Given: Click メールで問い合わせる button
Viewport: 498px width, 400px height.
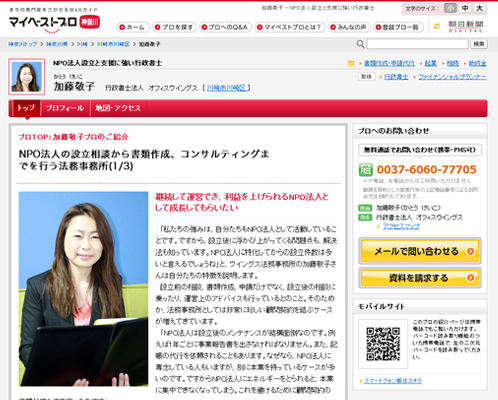Looking at the screenshot, I should tap(420, 251).
